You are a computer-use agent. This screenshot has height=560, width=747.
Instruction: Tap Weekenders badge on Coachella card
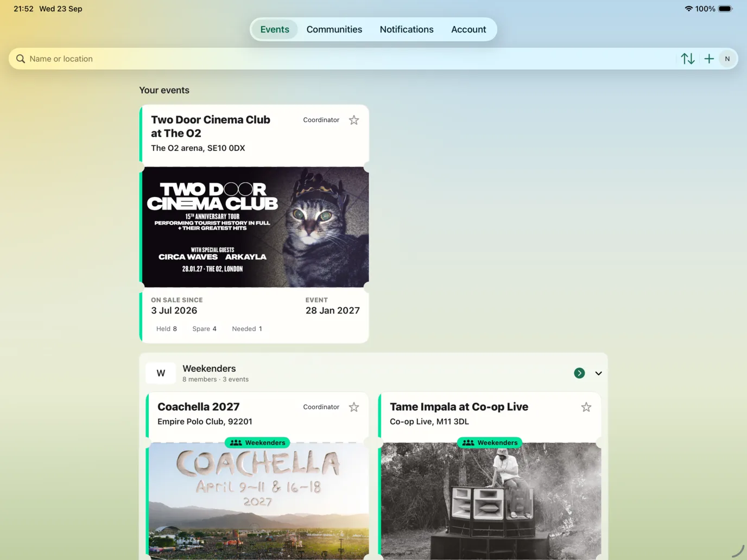tap(258, 443)
